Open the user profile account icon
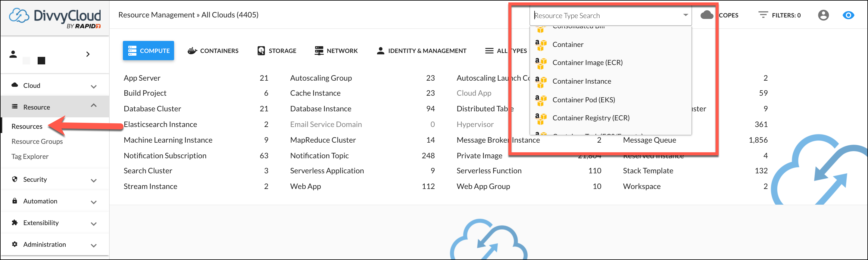Image resolution: width=868 pixels, height=260 pixels. coord(823,15)
